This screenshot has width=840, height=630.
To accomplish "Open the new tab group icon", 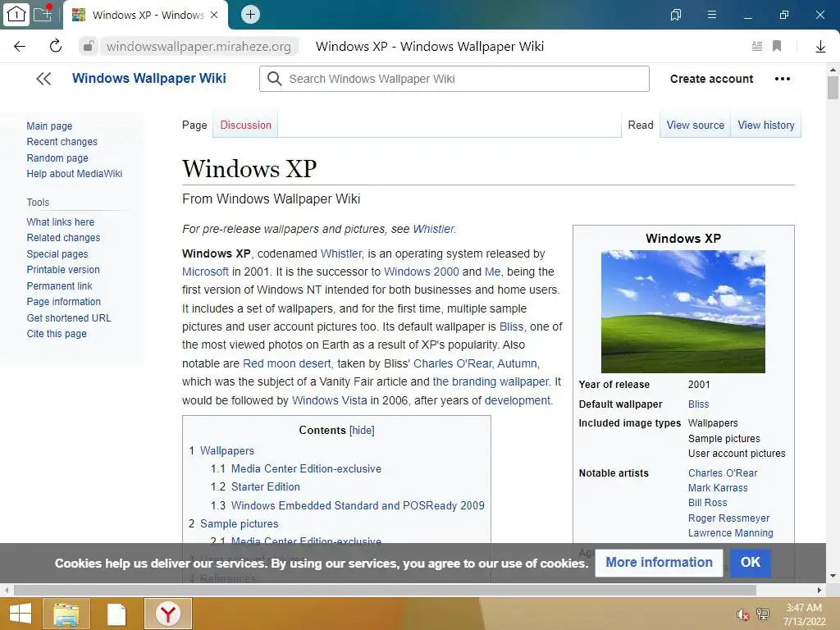I will click(43, 14).
